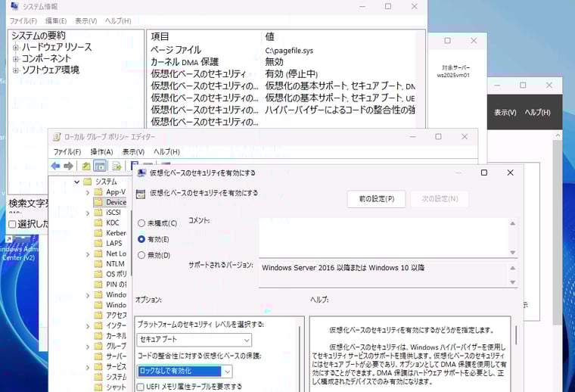Select the ページ ファイル row
This screenshot has width=575, height=392.
click(282, 50)
